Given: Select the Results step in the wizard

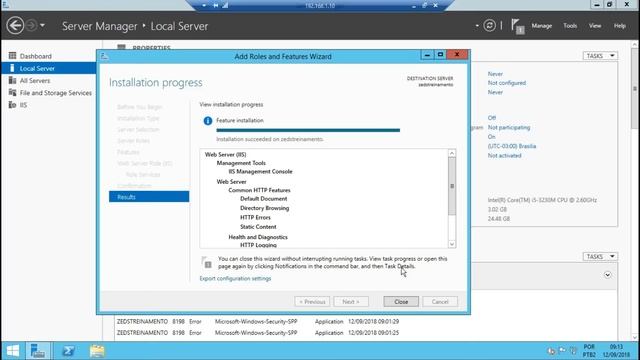Looking at the screenshot, I should (x=149, y=197).
